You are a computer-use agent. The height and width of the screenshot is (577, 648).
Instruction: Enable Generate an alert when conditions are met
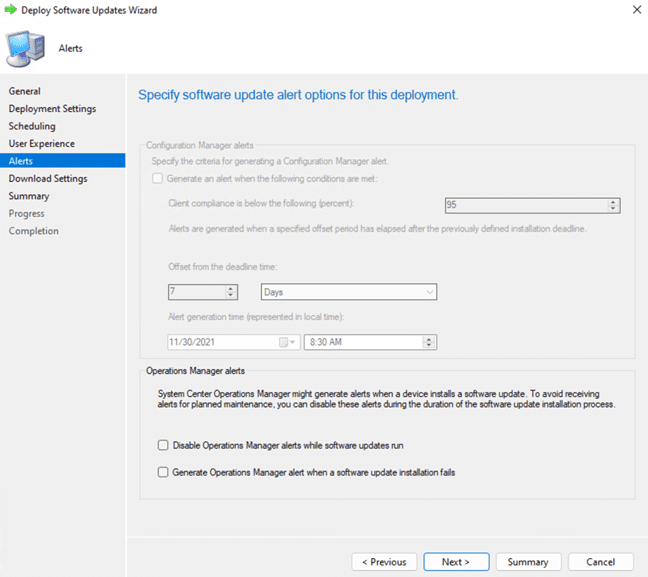coord(157,179)
